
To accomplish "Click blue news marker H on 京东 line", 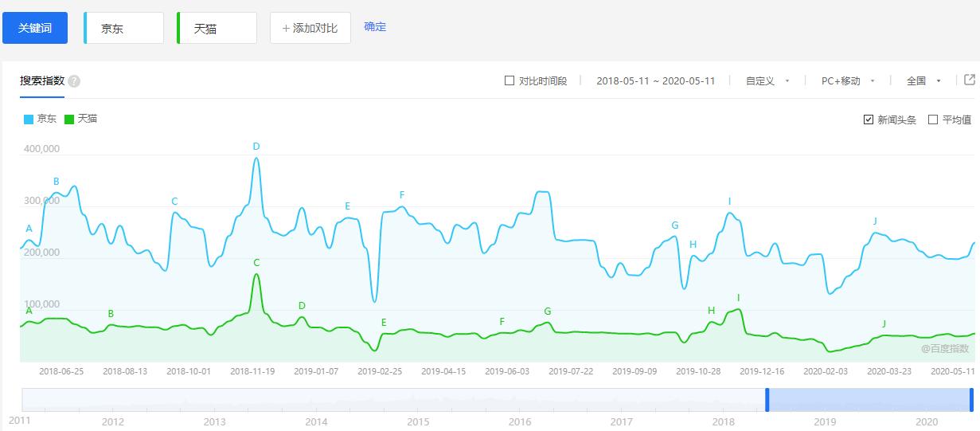I will 693,245.
